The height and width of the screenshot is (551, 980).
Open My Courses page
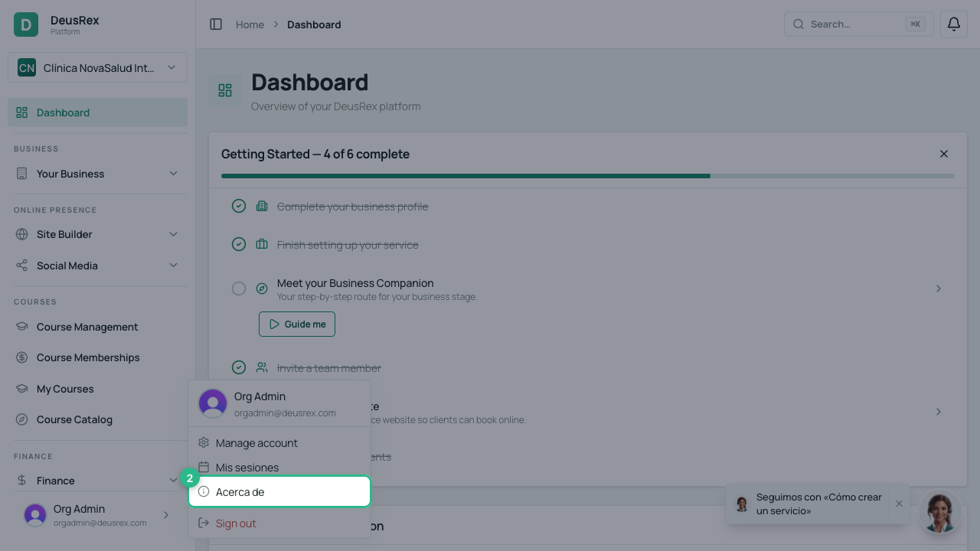(x=97, y=389)
